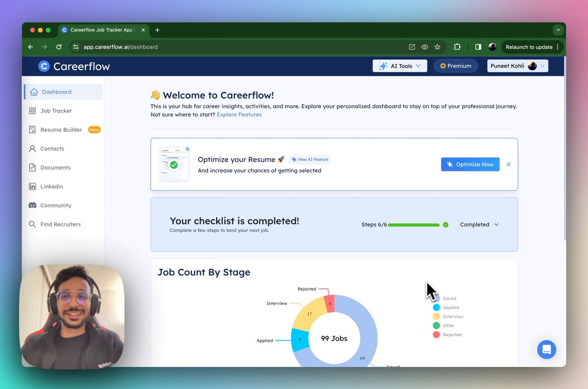
Task: Click the open-in-app icon in address bar
Action: [x=412, y=47]
